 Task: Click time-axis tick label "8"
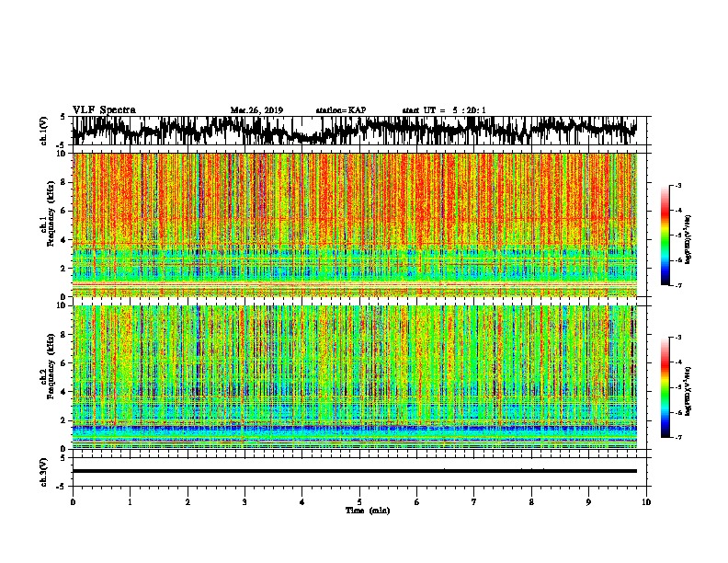click(x=531, y=502)
